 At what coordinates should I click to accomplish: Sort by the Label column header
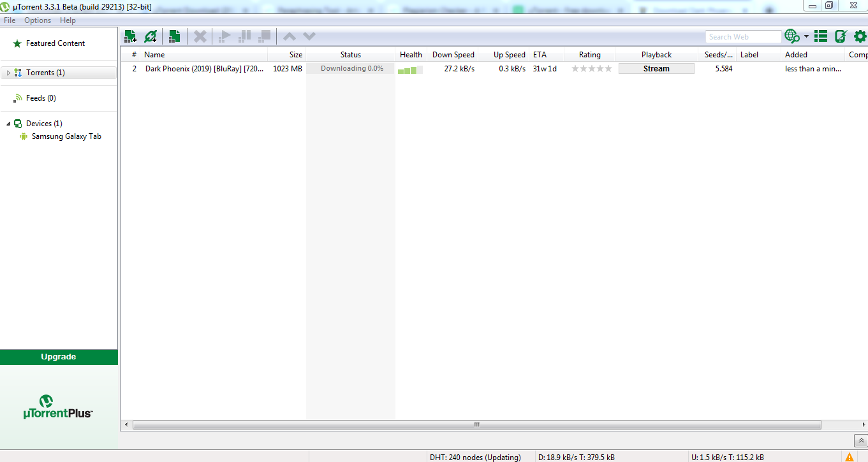coord(758,55)
